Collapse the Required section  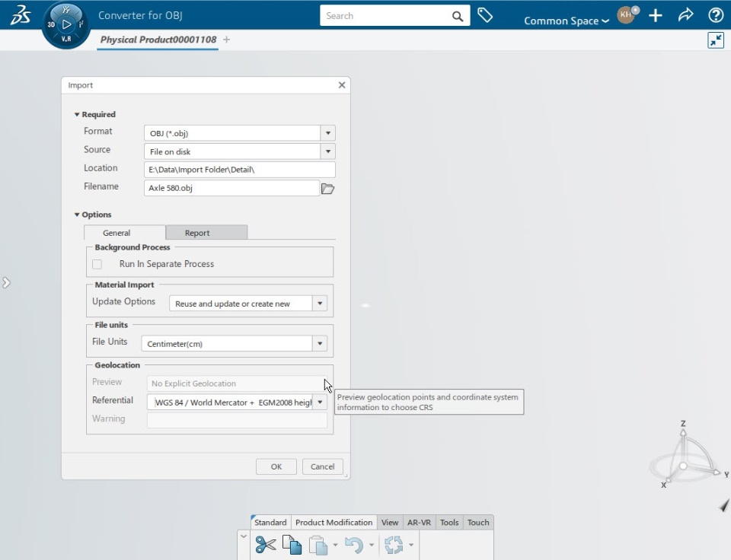77,114
